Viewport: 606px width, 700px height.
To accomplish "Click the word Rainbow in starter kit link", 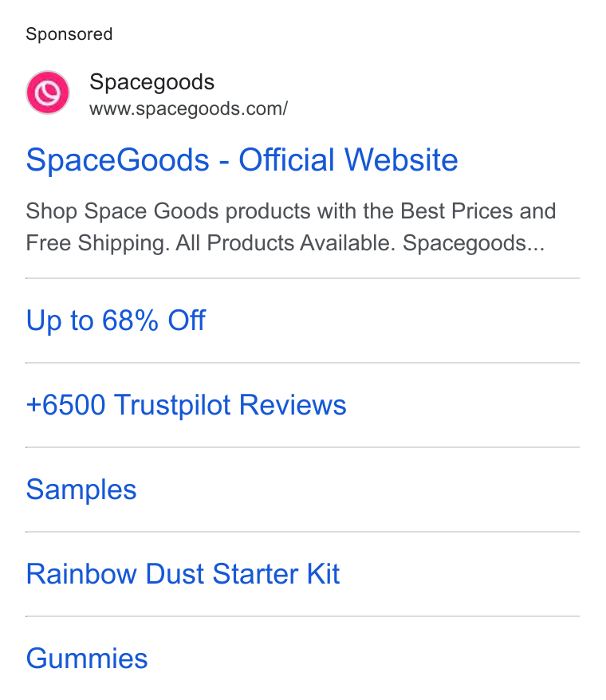I will 81,574.
